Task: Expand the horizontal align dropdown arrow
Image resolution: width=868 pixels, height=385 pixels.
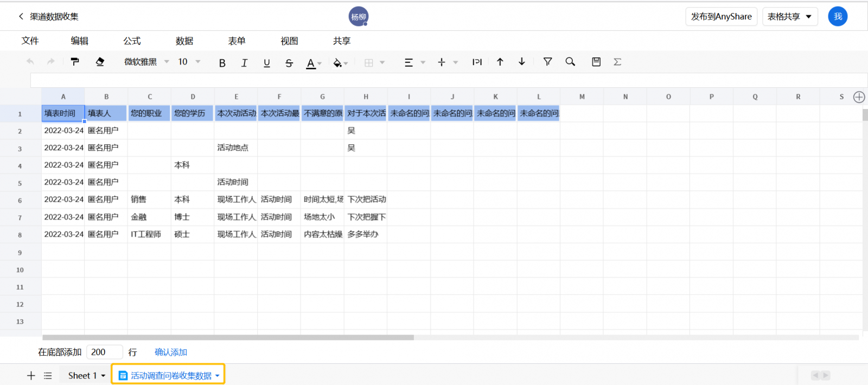Action: (x=423, y=62)
